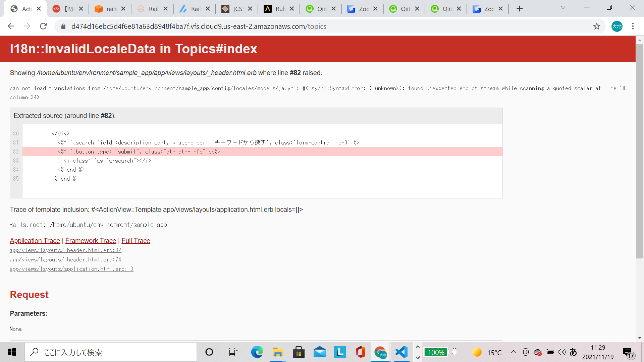Open trace entry _header.html.erb:74
This screenshot has width=644, height=362.
coord(65,259)
